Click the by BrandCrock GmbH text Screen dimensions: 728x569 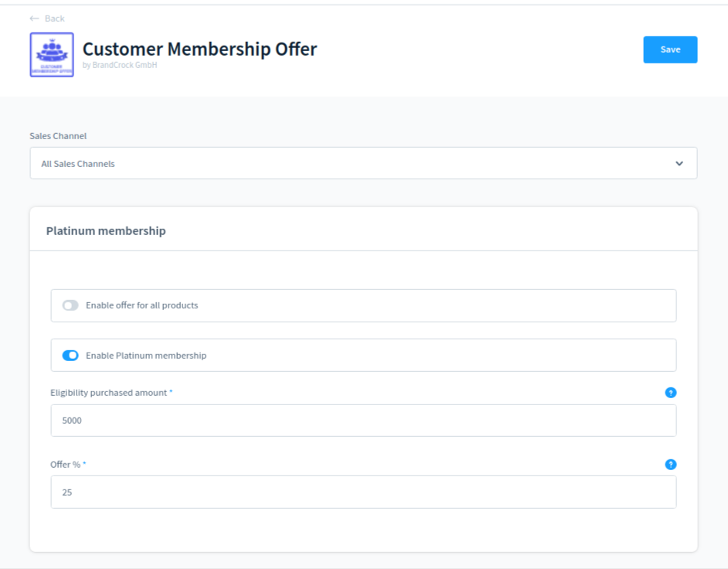120,65
